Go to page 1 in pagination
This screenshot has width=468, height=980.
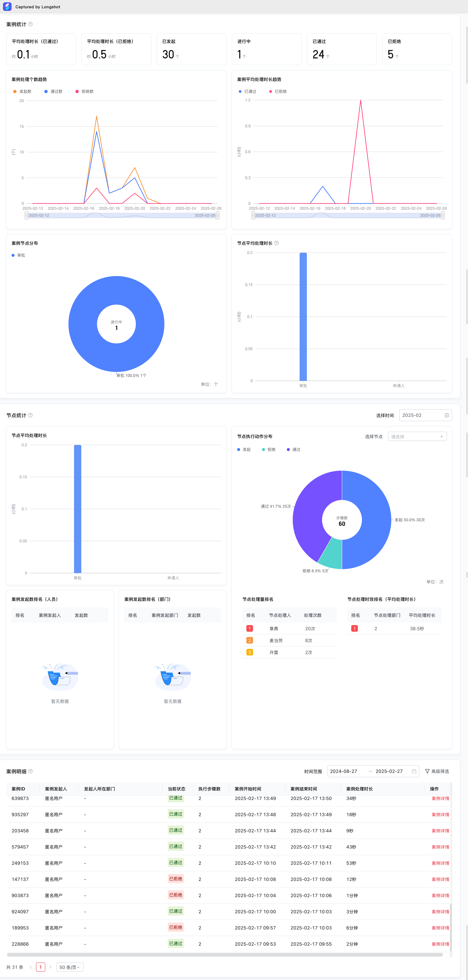(x=40, y=967)
